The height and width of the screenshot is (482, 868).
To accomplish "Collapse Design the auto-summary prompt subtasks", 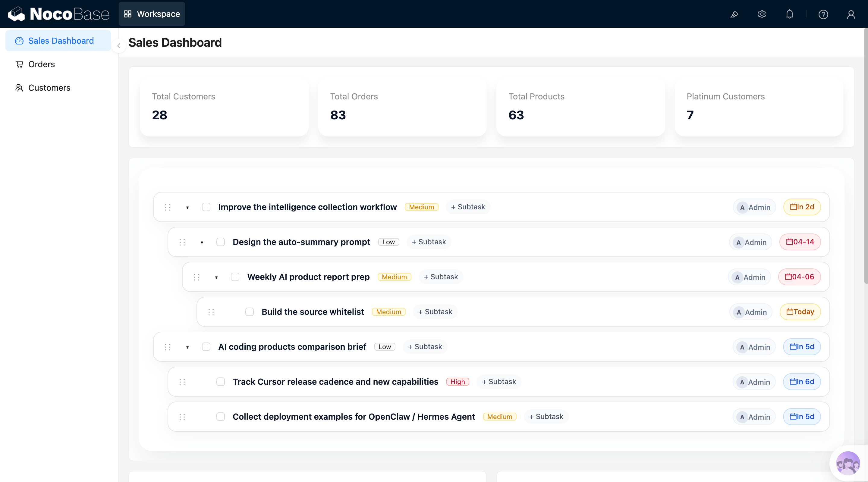I will coord(202,243).
